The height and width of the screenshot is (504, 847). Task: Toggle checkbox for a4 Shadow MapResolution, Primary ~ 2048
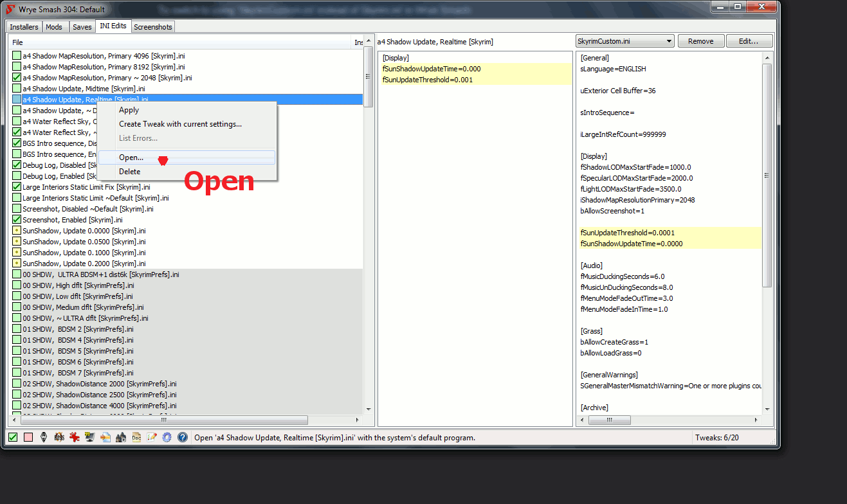click(x=17, y=78)
